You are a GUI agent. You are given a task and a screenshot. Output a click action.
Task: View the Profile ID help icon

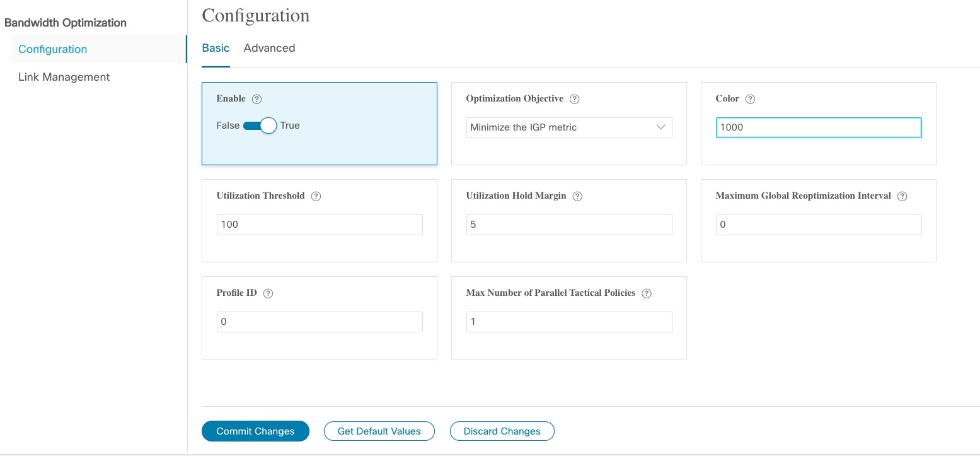[267, 293]
